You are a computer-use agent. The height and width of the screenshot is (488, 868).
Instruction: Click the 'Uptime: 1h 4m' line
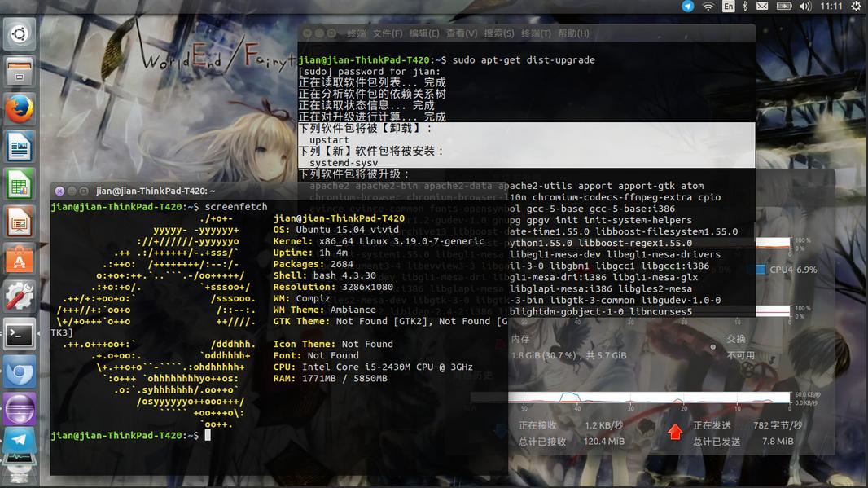pos(310,253)
